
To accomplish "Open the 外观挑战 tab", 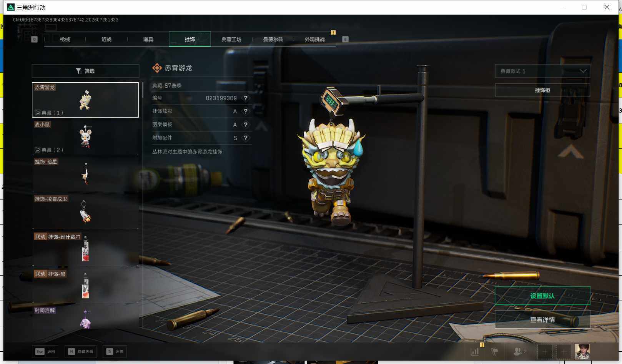I will pyautogui.click(x=314, y=39).
